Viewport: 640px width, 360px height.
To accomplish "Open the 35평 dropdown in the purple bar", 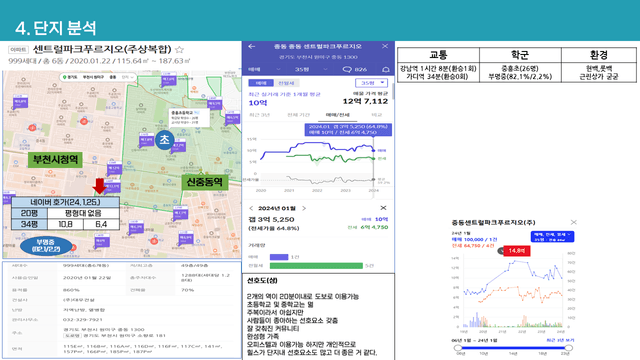I will pyautogui.click(x=311, y=69).
